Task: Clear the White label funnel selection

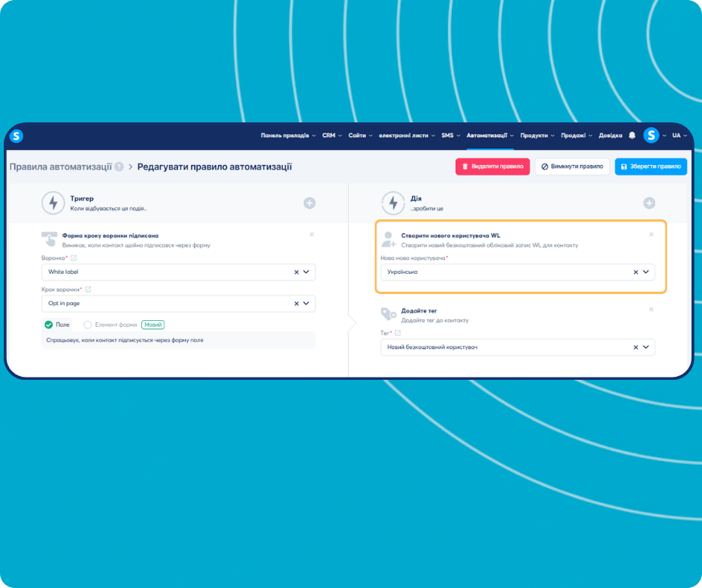Action: [x=296, y=272]
